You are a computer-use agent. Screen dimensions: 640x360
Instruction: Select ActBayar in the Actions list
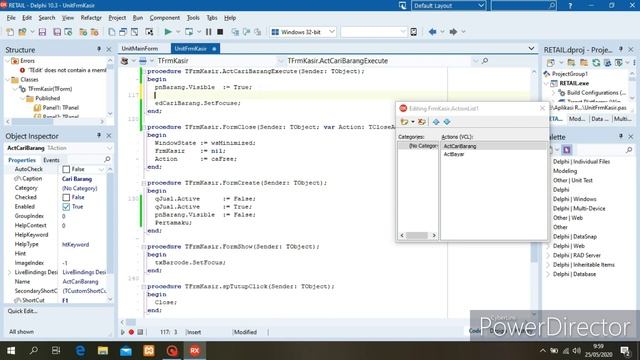(454, 154)
